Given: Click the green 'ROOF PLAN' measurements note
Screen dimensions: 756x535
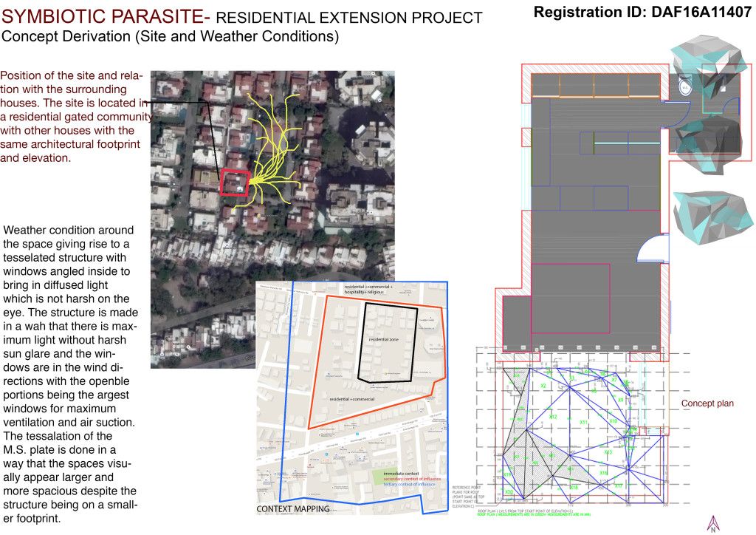Looking at the screenshot, I should pyautogui.click(x=534, y=514).
